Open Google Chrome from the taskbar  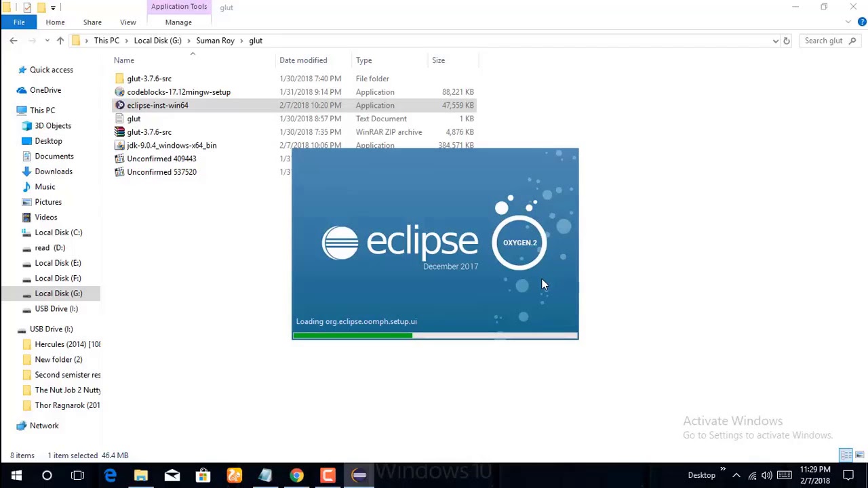[296, 475]
